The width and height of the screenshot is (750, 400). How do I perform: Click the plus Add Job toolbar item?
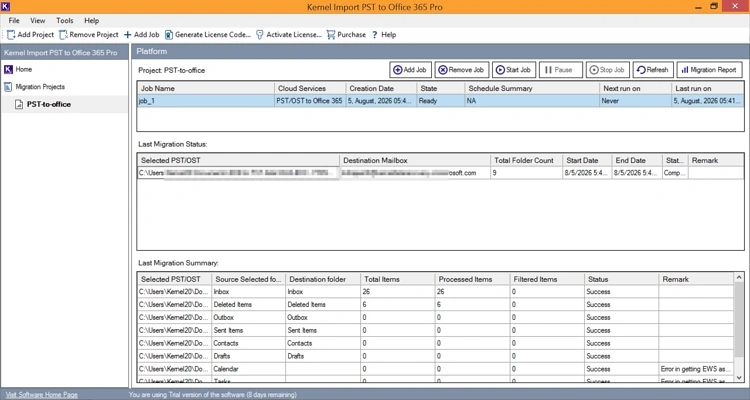point(141,35)
